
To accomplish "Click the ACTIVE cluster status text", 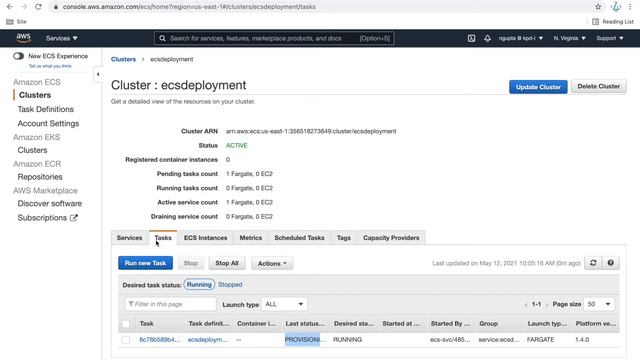I will pos(237,146).
